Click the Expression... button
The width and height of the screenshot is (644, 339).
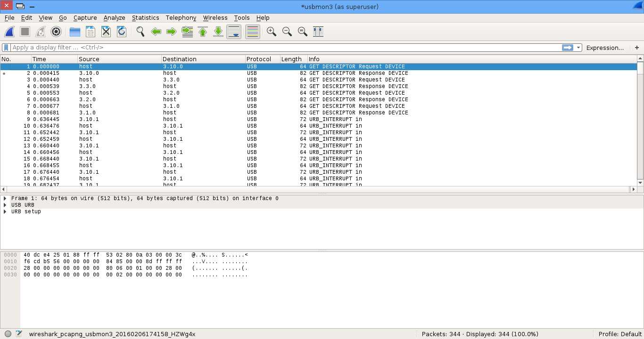(x=605, y=48)
